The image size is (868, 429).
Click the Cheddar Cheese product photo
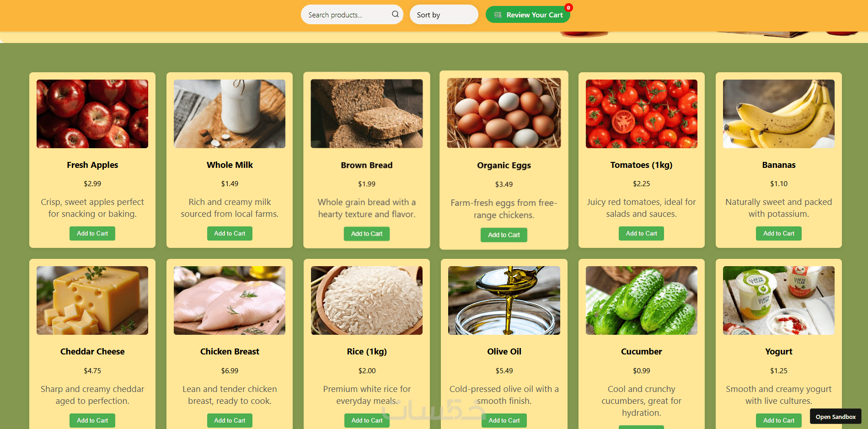point(92,300)
